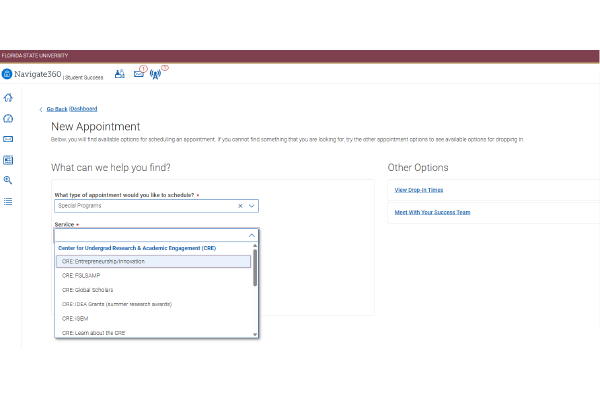Open View Drop-In Times link
The width and height of the screenshot is (600, 400).
(420, 189)
